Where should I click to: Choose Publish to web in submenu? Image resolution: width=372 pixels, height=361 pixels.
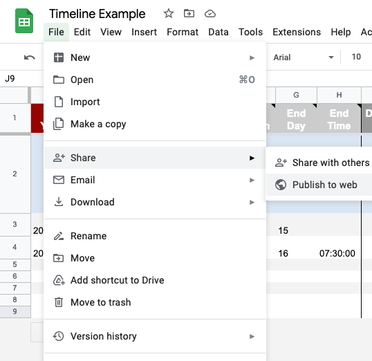pyautogui.click(x=319, y=185)
